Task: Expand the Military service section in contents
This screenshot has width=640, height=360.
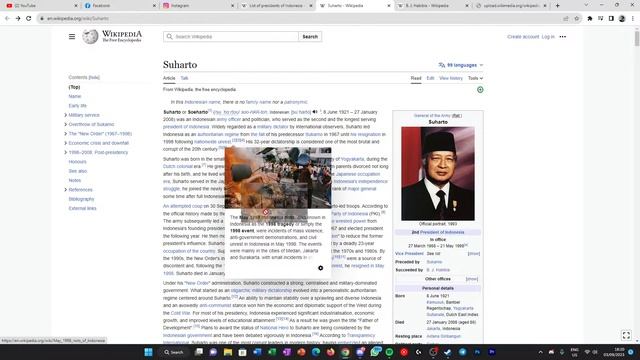Action: coord(65,115)
